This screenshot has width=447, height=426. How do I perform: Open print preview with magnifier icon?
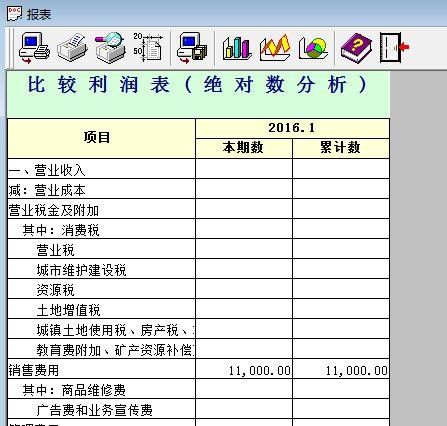(110, 49)
